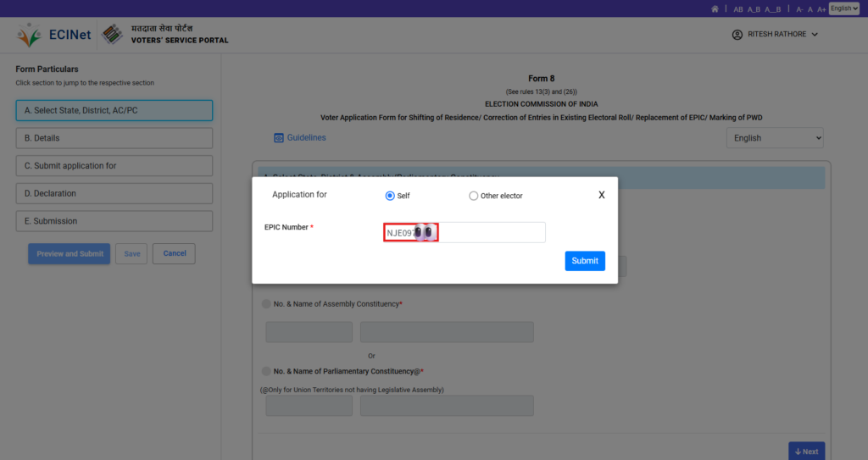Select the Other elector radio button
Image resolution: width=868 pixels, height=460 pixels.
473,196
